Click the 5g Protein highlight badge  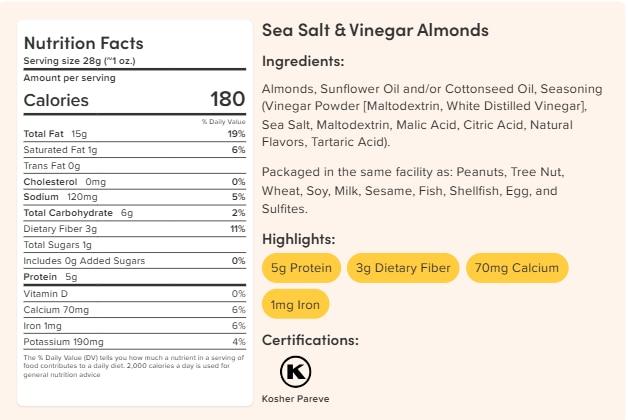(300, 268)
